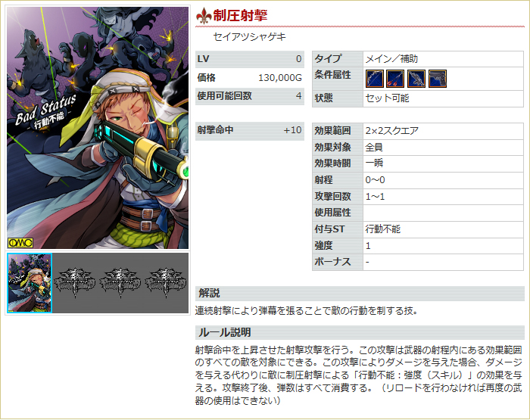
Task: Click the セット可能 status value
Action: pyautogui.click(x=387, y=98)
